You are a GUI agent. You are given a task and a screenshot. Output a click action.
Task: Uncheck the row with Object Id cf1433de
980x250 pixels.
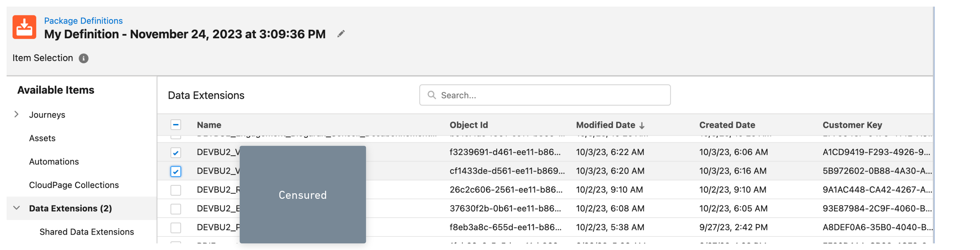(x=176, y=171)
